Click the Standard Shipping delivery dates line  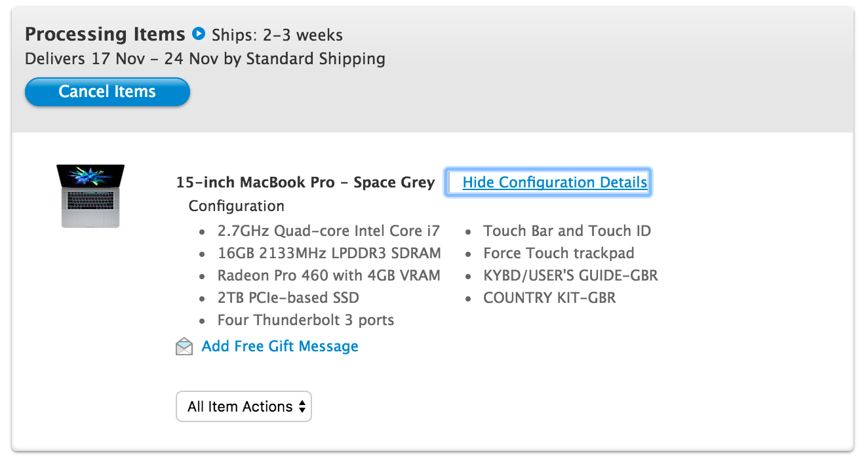(x=205, y=59)
